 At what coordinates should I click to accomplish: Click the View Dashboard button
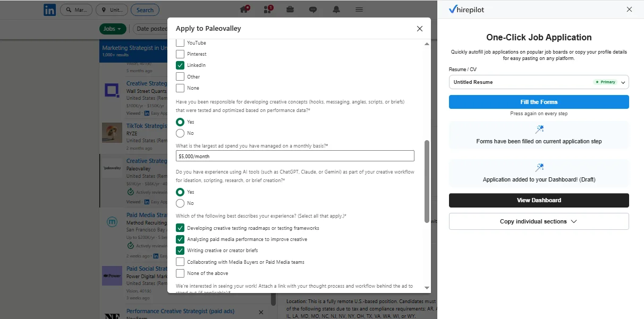click(539, 200)
